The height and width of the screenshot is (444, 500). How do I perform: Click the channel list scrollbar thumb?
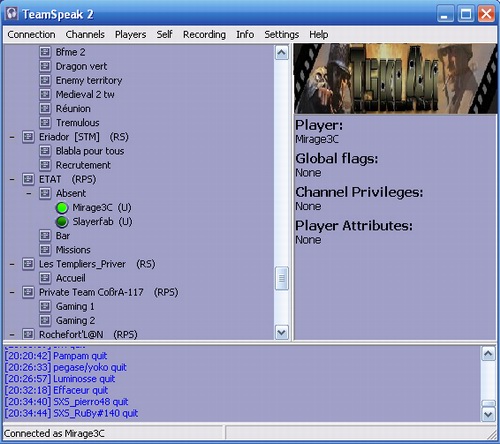[282, 278]
